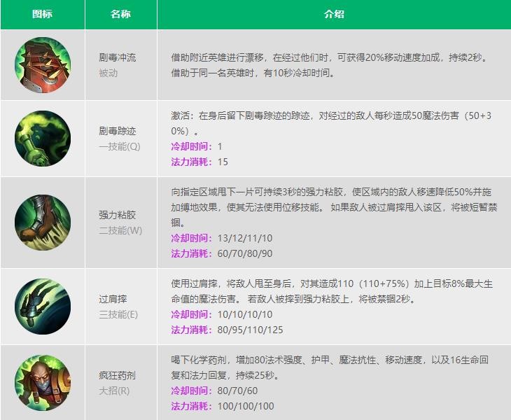
Task: Click the 冷却时间 label in the 剧毒踪迹 row
Action: [192, 146]
